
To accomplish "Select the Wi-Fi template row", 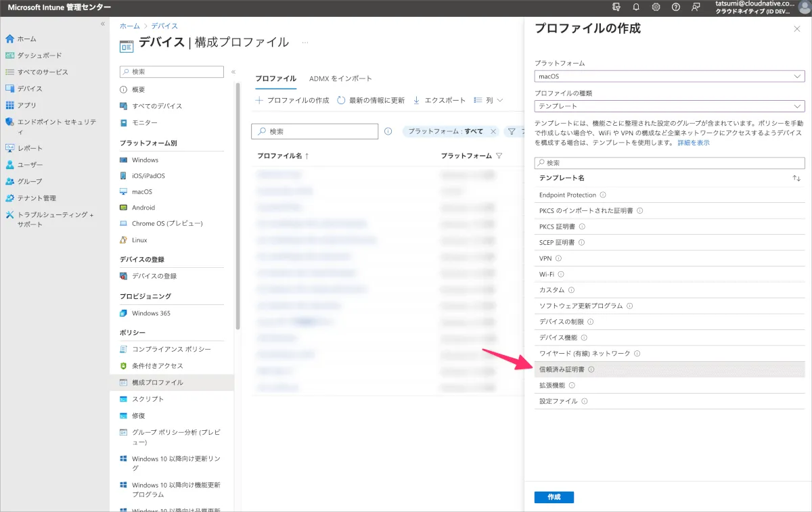I will point(547,274).
